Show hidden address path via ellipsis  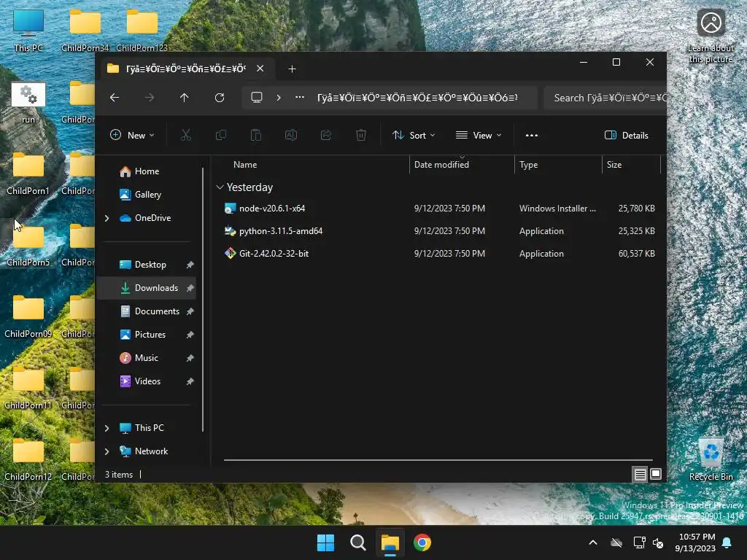coord(300,98)
